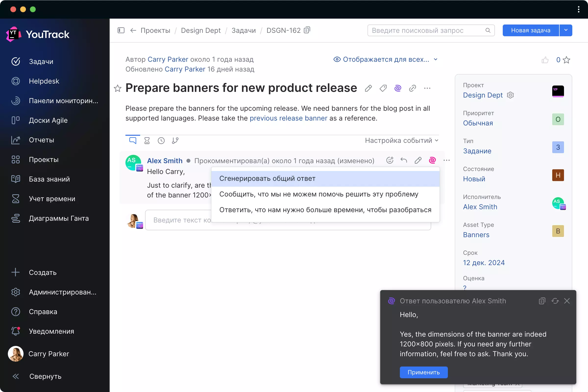
Task: Add a reaction to Alex Smith's comment
Action: point(390,160)
